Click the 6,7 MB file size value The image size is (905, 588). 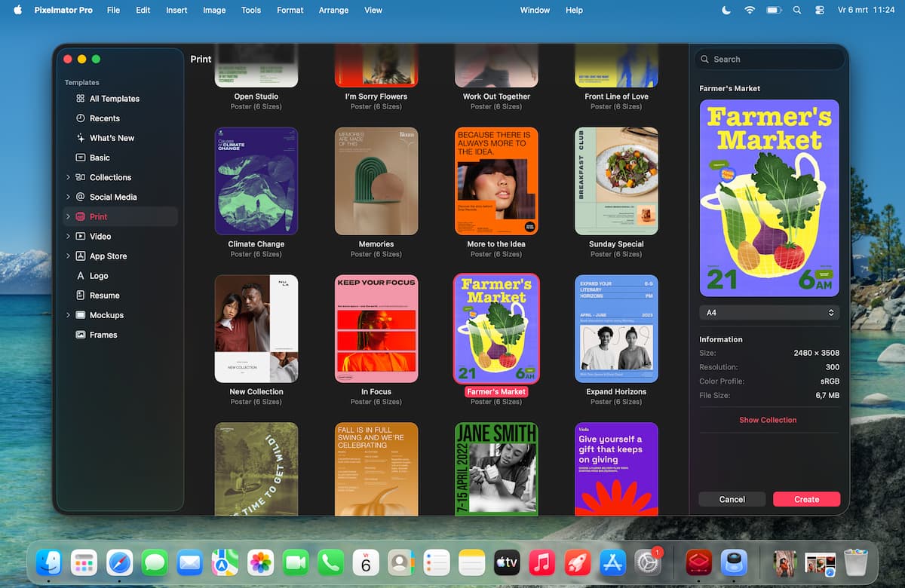tap(827, 395)
